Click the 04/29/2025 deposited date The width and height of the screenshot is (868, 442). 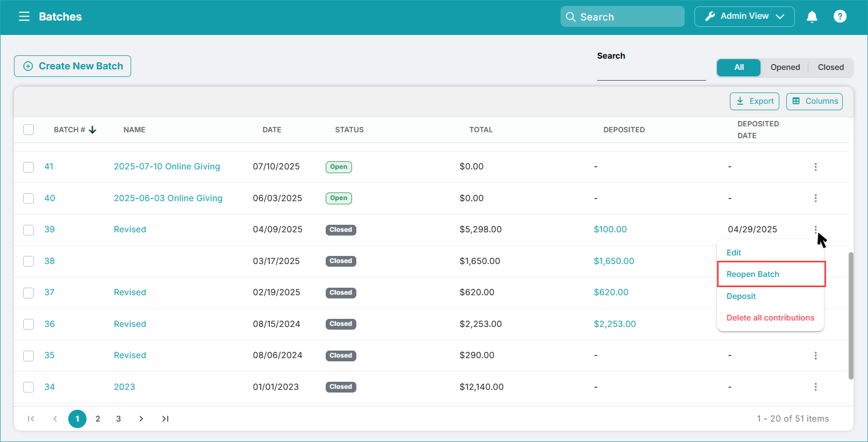coord(752,230)
